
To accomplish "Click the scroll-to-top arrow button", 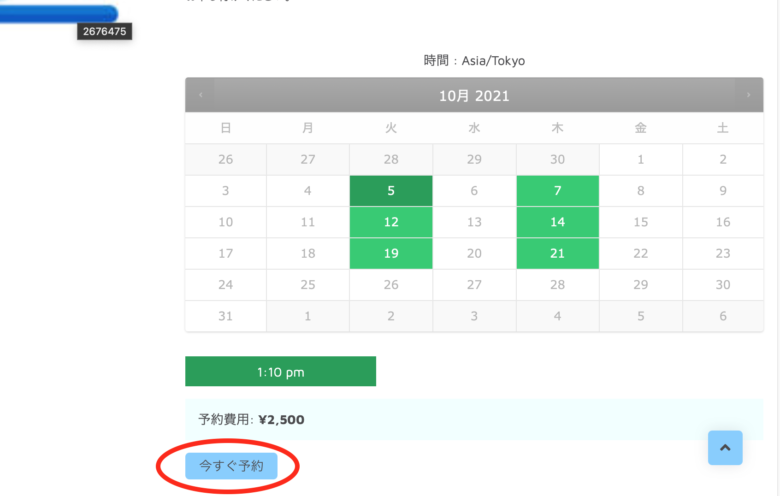I will click(725, 448).
